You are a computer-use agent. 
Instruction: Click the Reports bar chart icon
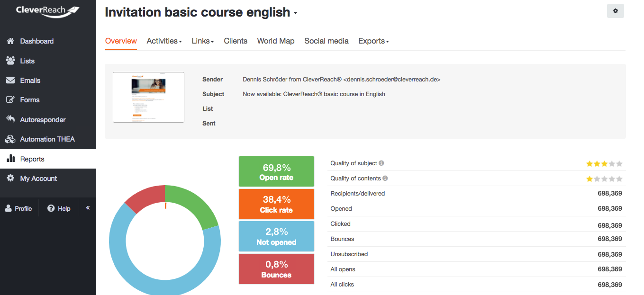pos(10,159)
